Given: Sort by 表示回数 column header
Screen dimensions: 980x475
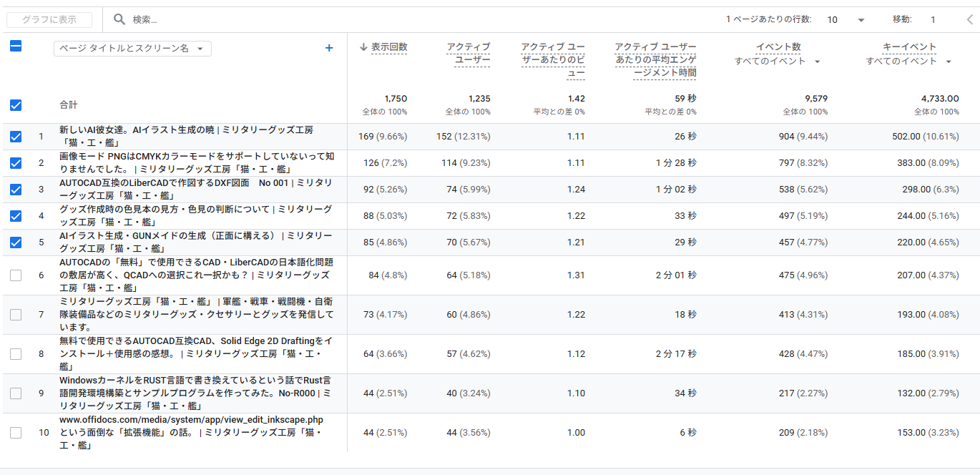Looking at the screenshot, I should [x=388, y=47].
